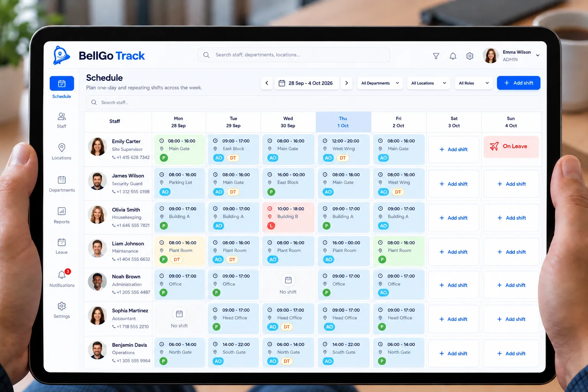The height and width of the screenshot is (392, 588).
Task: Expand the All Roles dropdown
Action: point(474,83)
